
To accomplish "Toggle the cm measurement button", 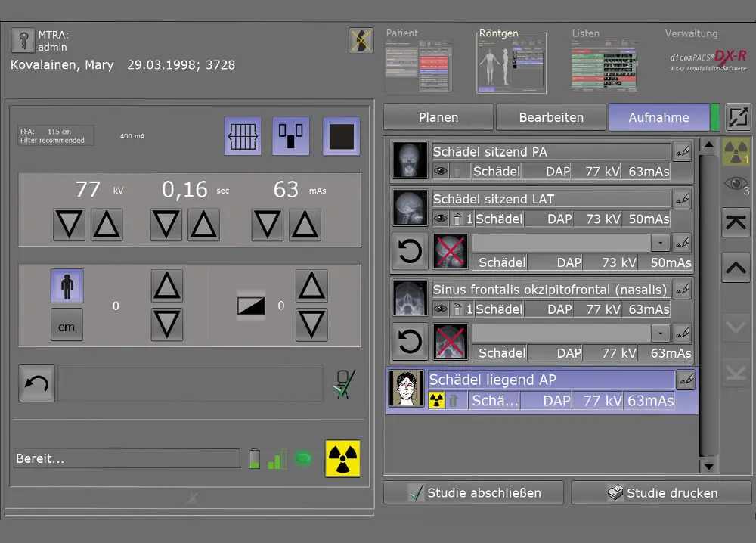I will 67,325.
